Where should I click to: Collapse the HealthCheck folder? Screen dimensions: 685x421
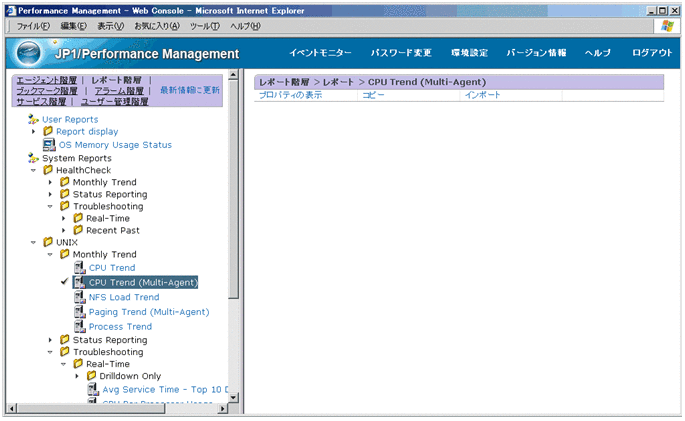click(x=34, y=170)
